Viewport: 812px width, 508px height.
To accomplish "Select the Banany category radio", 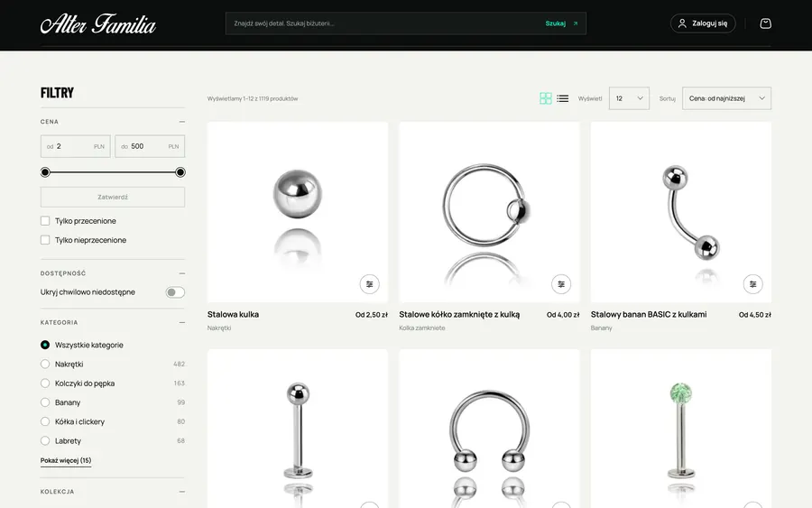I will 45,402.
